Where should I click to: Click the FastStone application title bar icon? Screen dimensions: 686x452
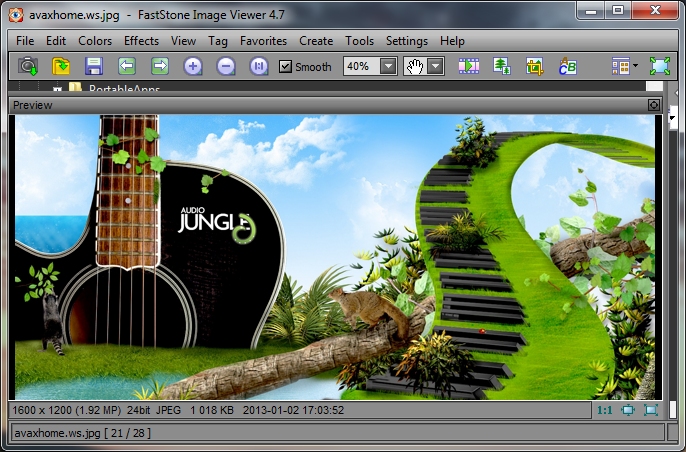tap(16, 15)
